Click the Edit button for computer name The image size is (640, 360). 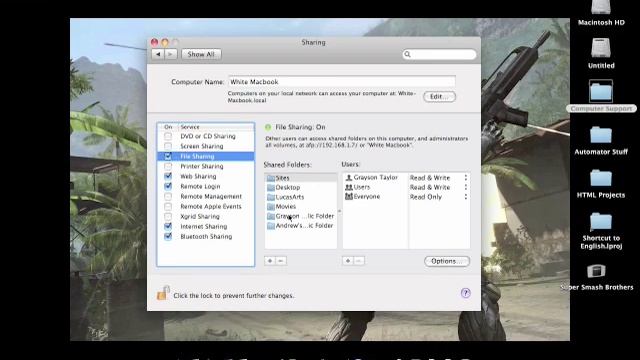439,97
